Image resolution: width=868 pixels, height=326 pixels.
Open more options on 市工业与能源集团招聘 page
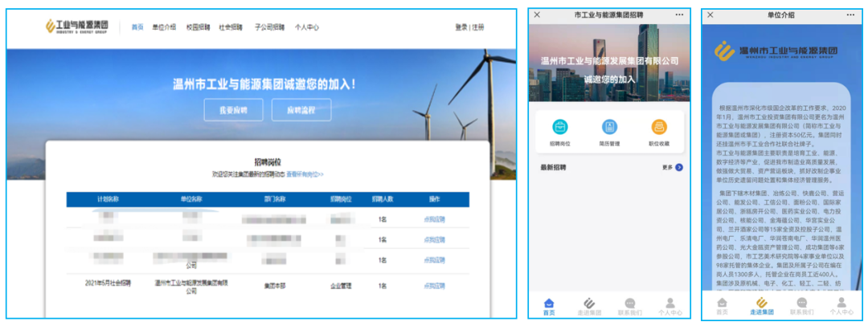[679, 15]
